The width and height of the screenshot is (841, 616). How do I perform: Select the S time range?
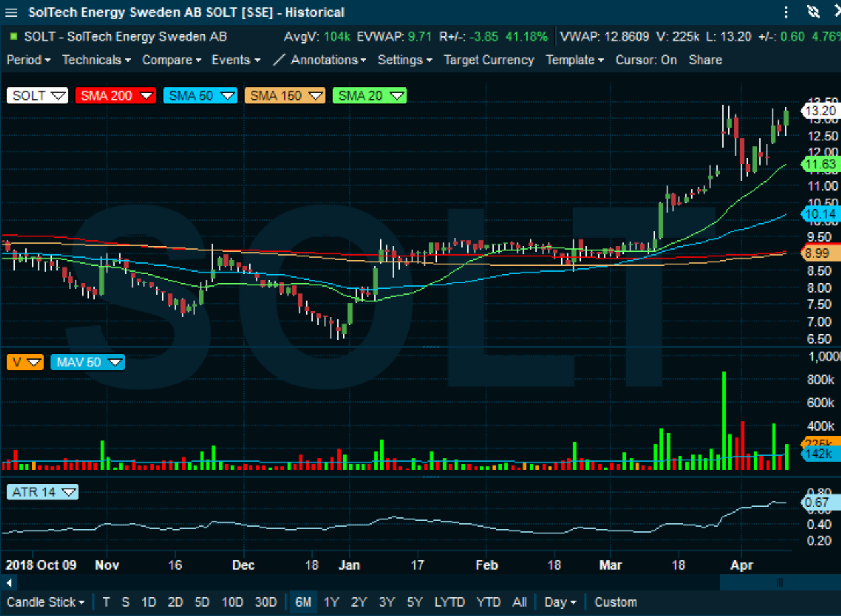pos(125,602)
